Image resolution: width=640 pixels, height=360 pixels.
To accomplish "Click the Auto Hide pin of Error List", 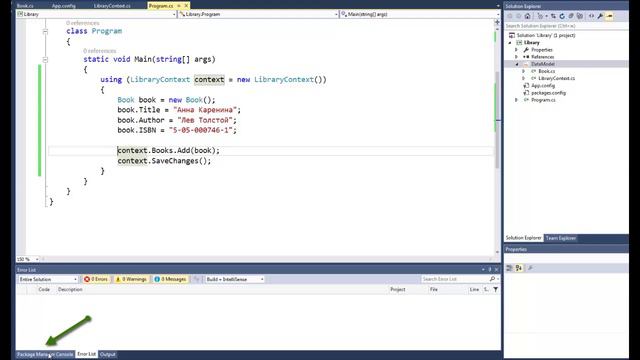I will 490,270.
